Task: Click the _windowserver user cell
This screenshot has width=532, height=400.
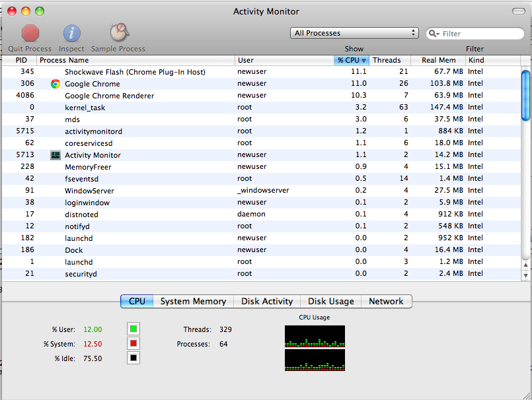Action: pos(263,191)
